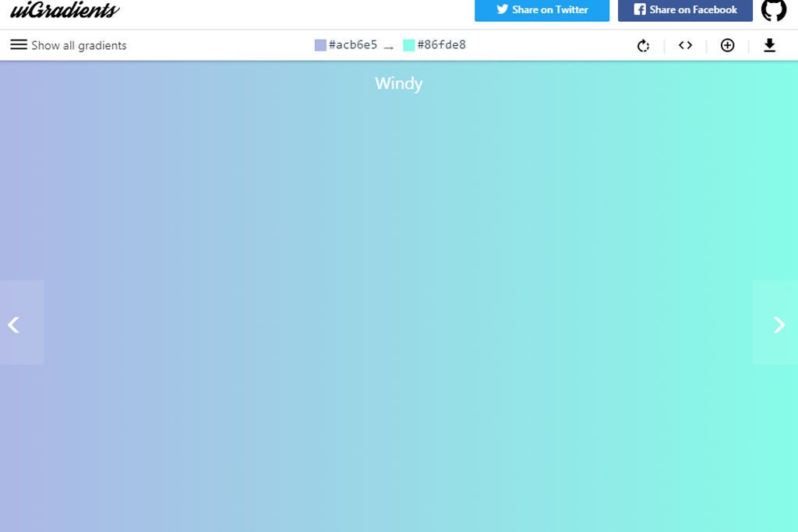Open the get CSS code icon
Screen dimensions: 798x532
click(x=686, y=45)
